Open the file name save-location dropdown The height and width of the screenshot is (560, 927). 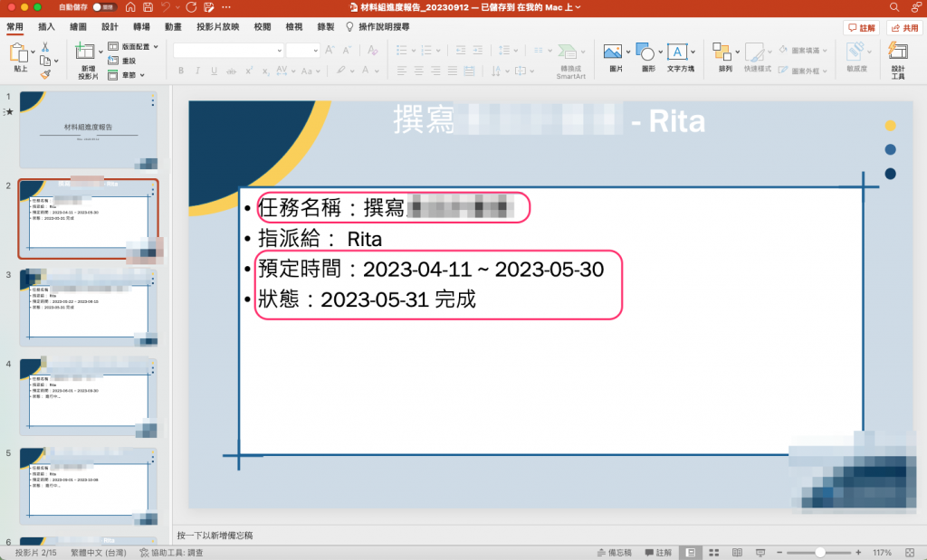click(578, 7)
